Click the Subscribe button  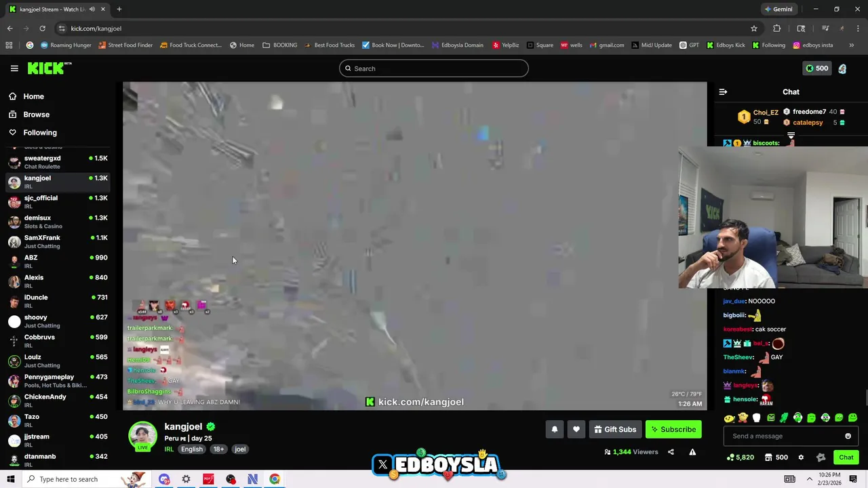click(673, 429)
